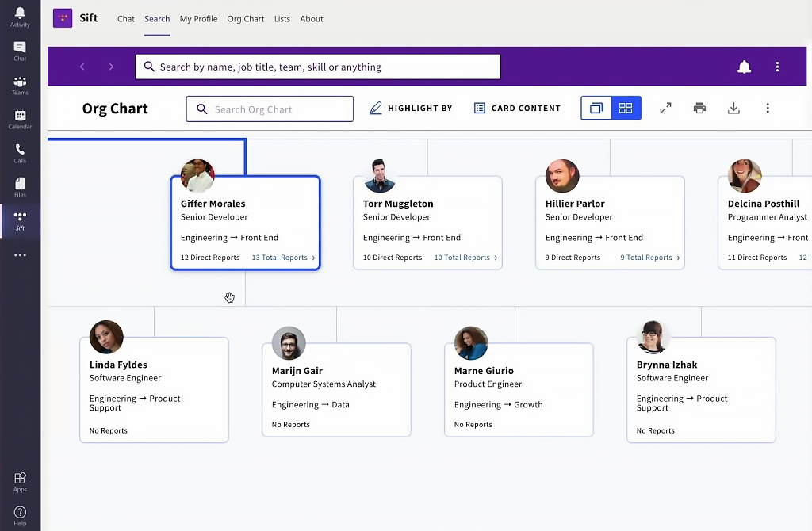The height and width of the screenshot is (531, 812).
Task: Click Brynna Izhak's profile photo
Action: click(653, 336)
